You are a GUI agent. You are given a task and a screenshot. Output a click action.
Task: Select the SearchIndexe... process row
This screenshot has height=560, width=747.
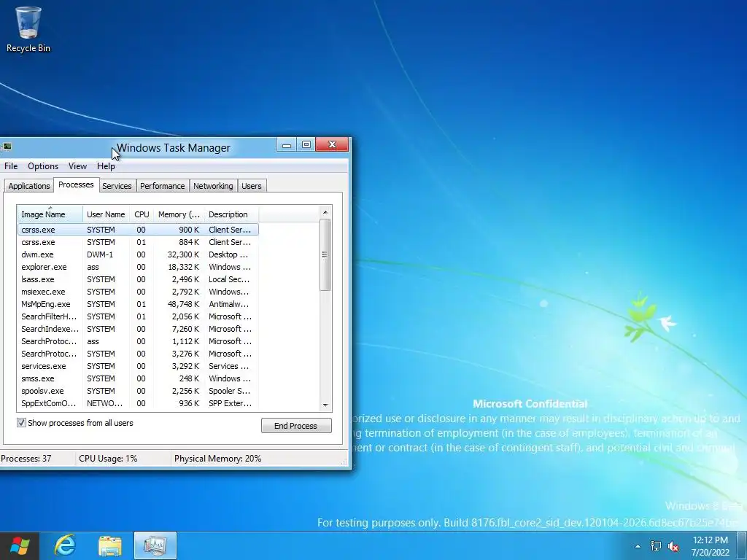(138, 329)
